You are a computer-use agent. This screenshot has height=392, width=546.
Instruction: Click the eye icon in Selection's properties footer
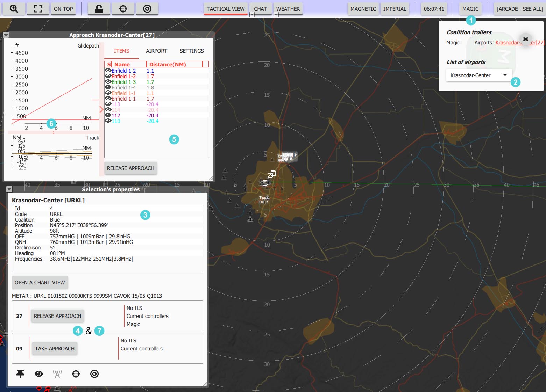click(39, 374)
